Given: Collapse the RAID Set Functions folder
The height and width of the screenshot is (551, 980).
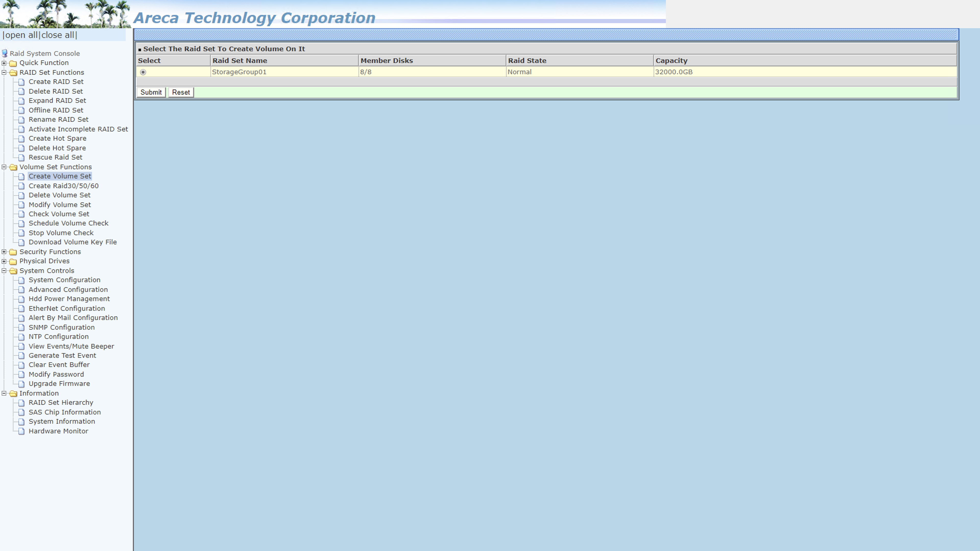Looking at the screenshot, I should (x=4, y=72).
